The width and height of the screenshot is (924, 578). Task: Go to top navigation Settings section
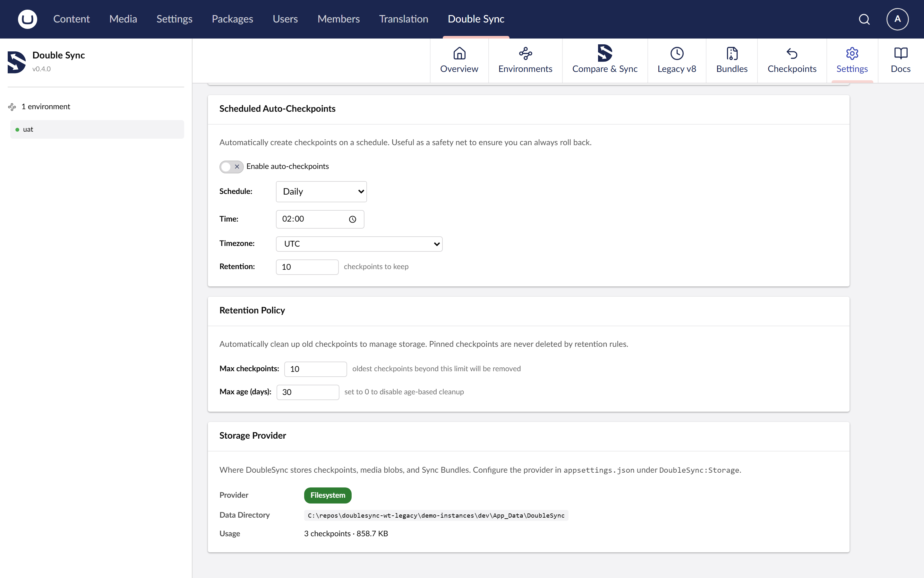point(174,19)
